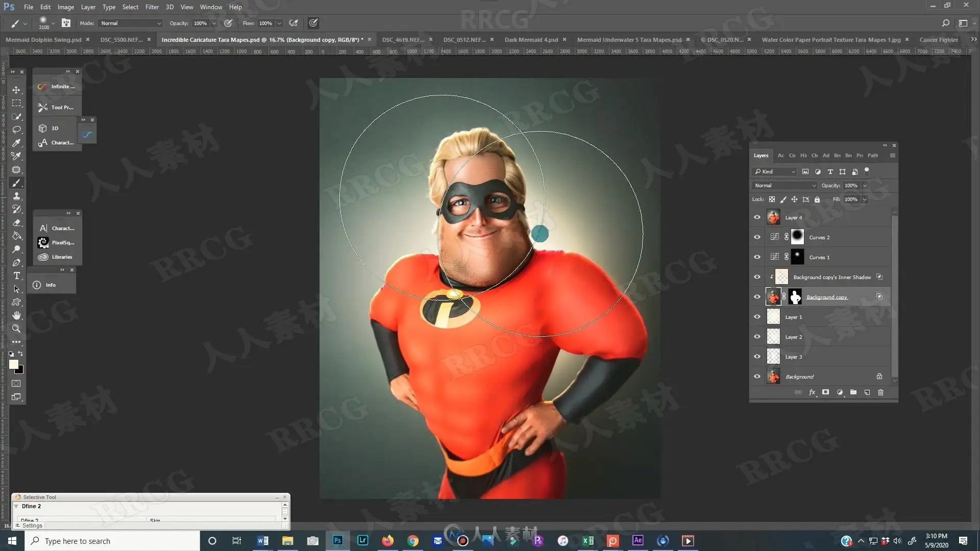
Task: Hide Layer 3 visibility eye
Action: click(x=757, y=357)
